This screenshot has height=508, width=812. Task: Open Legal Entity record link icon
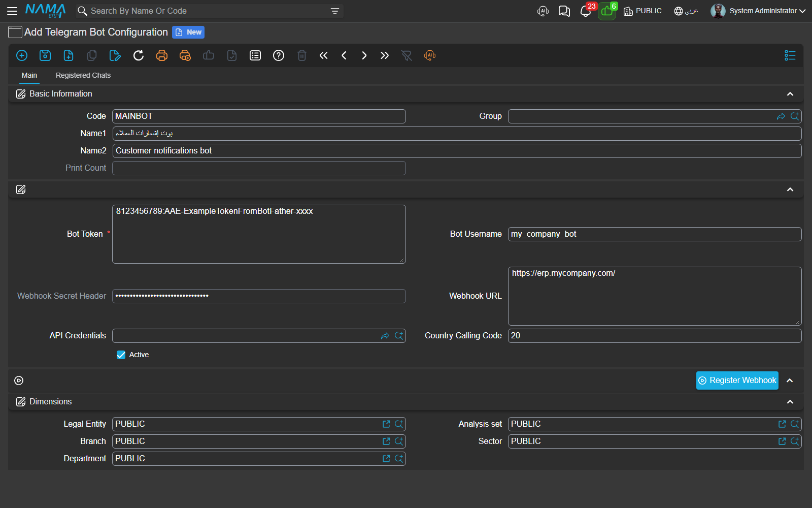[386, 424]
